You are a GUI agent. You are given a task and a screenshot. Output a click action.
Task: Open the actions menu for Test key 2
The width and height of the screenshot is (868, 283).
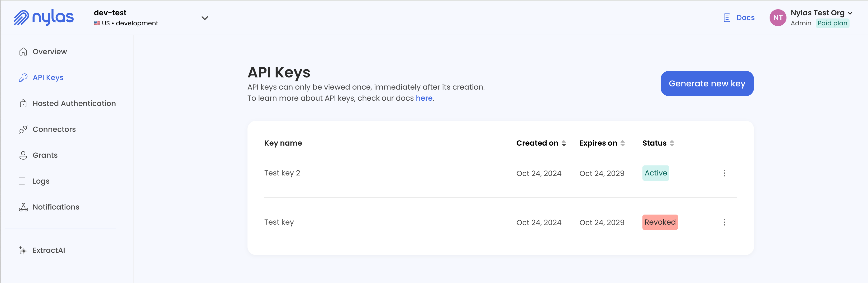click(724, 173)
